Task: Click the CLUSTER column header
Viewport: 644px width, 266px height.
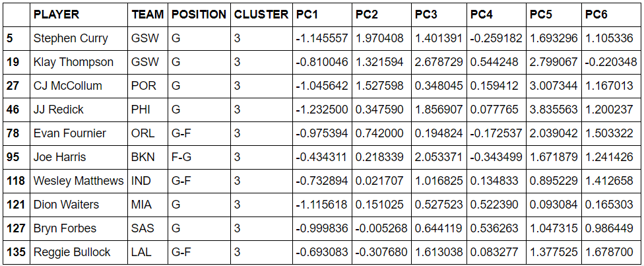Action: tap(261, 15)
